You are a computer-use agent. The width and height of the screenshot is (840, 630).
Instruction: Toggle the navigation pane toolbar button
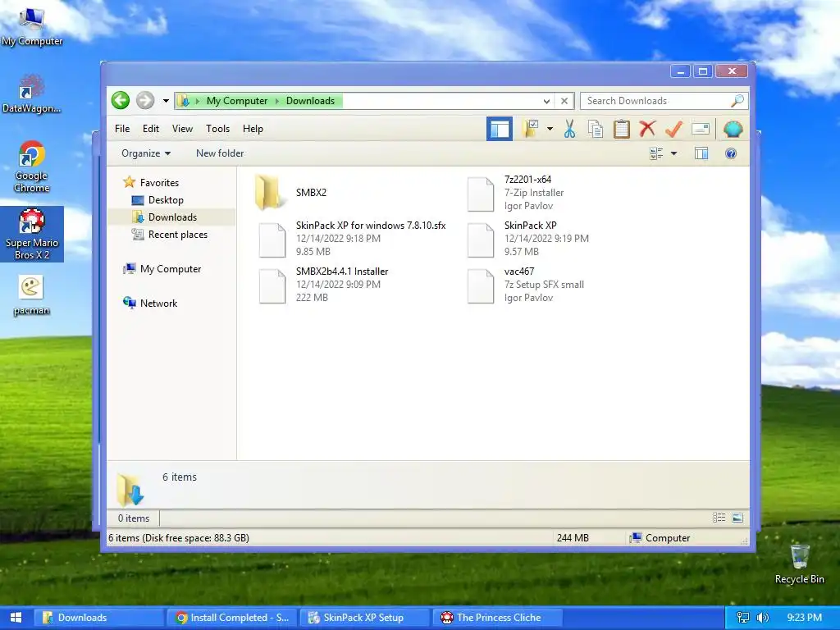(500, 129)
